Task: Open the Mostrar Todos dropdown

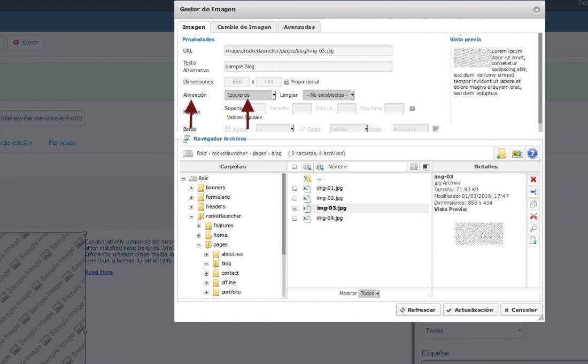Action: click(x=369, y=293)
